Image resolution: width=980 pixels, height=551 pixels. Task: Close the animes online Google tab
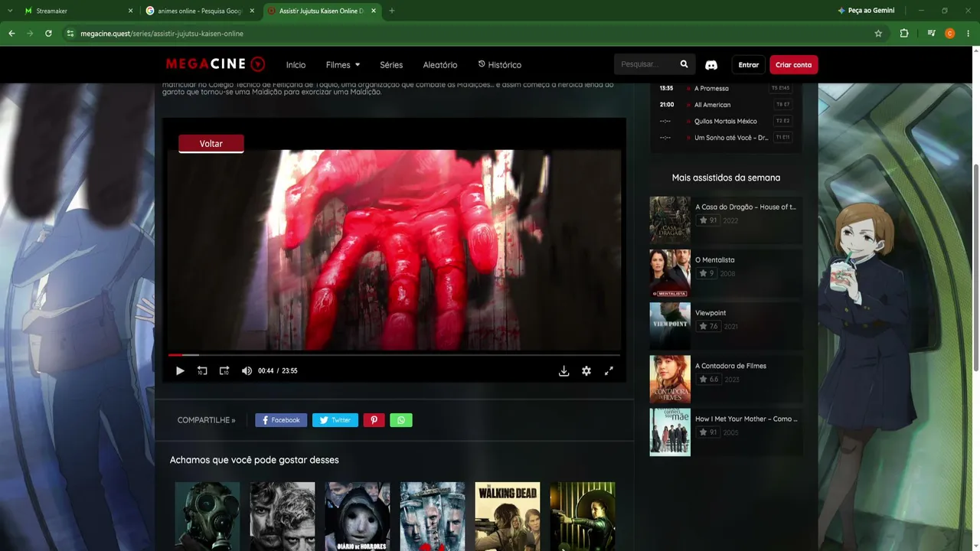click(x=253, y=11)
